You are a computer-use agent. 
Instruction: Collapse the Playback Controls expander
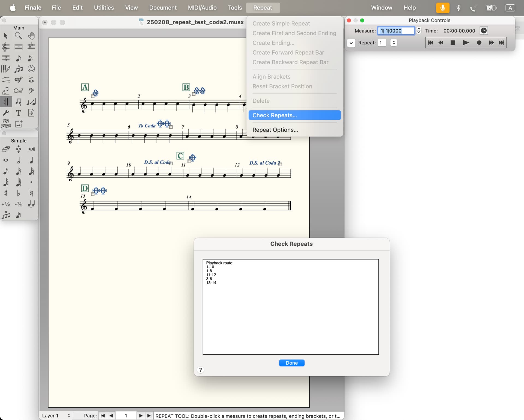point(351,43)
